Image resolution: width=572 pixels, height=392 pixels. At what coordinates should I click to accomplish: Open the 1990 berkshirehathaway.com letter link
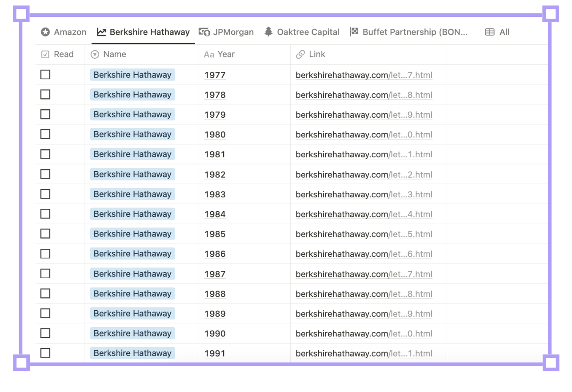click(364, 334)
